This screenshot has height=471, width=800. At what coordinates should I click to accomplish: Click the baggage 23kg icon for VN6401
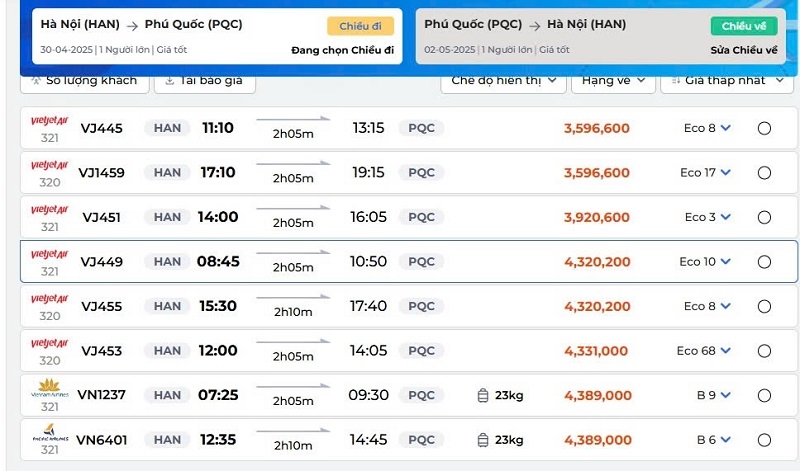click(x=483, y=440)
